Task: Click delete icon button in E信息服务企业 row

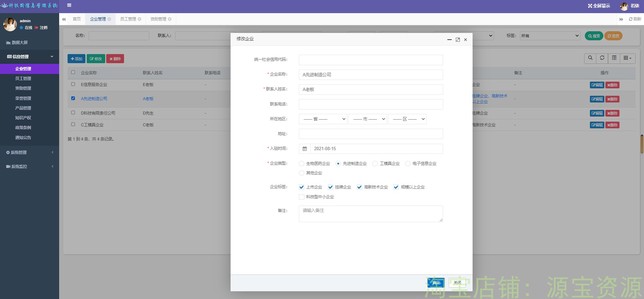Action: pyautogui.click(x=612, y=85)
